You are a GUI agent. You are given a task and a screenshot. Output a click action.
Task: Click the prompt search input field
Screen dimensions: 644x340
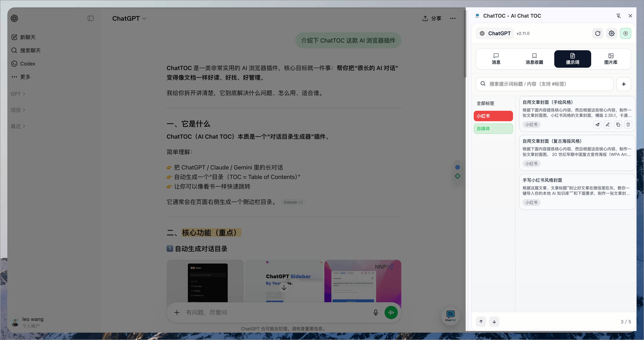pyautogui.click(x=545, y=84)
